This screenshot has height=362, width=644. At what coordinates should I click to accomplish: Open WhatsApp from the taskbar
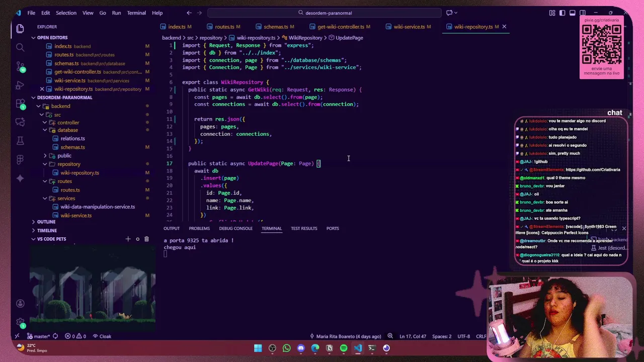(287, 348)
